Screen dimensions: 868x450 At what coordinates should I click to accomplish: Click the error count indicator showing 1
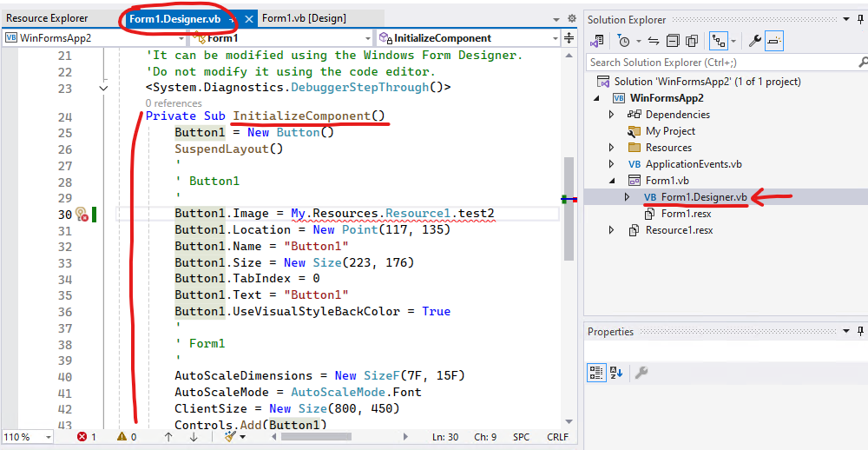(86, 437)
